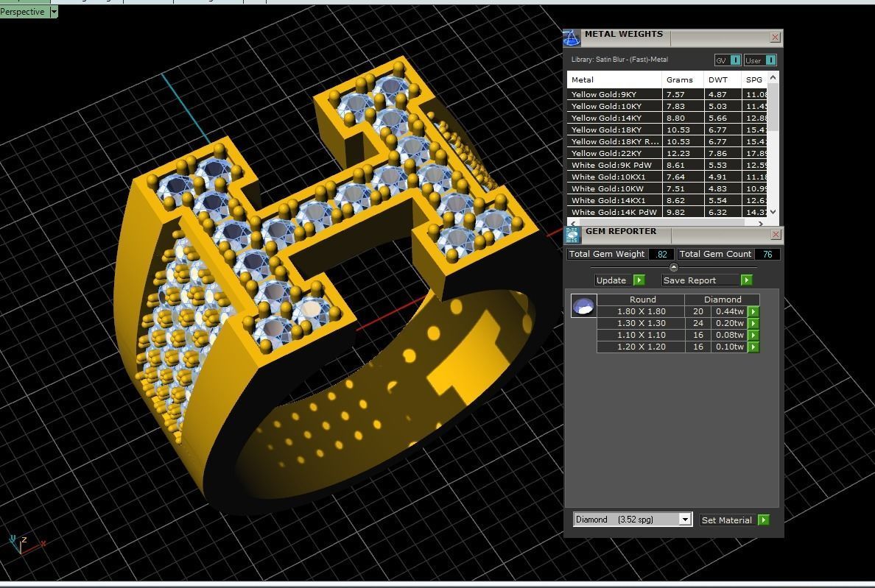Select the Yellow Gold:9KY row
Image resolution: width=875 pixels, height=588 pixels.
667,95
